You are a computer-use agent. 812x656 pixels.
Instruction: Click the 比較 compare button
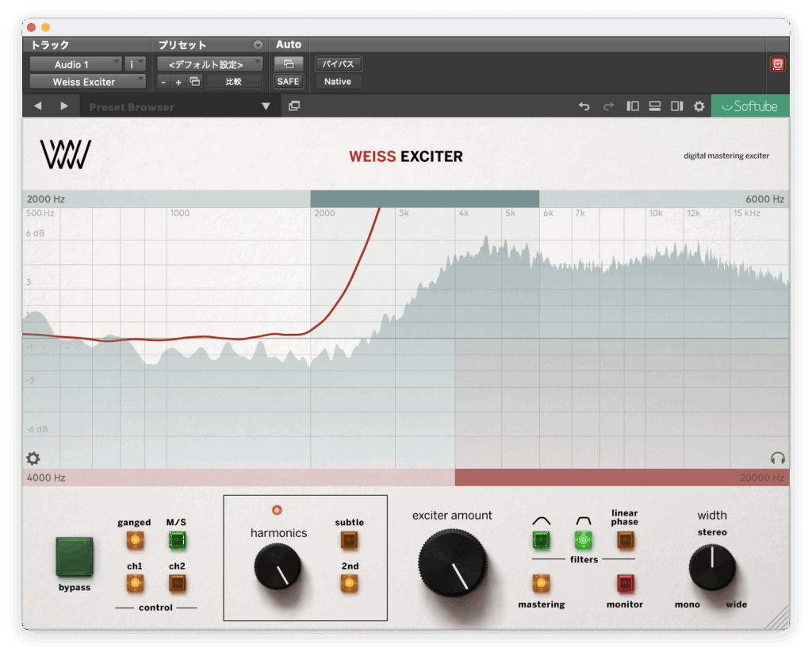click(234, 82)
